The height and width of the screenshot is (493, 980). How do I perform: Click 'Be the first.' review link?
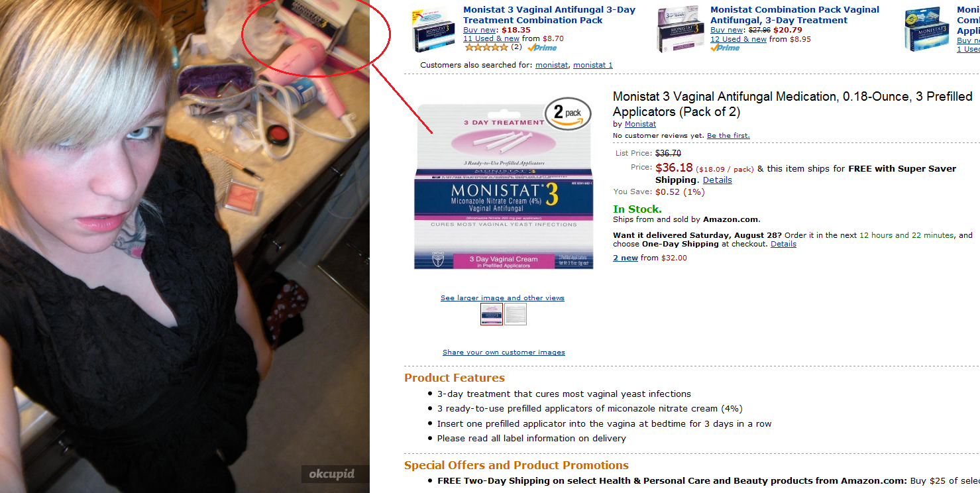point(728,135)
